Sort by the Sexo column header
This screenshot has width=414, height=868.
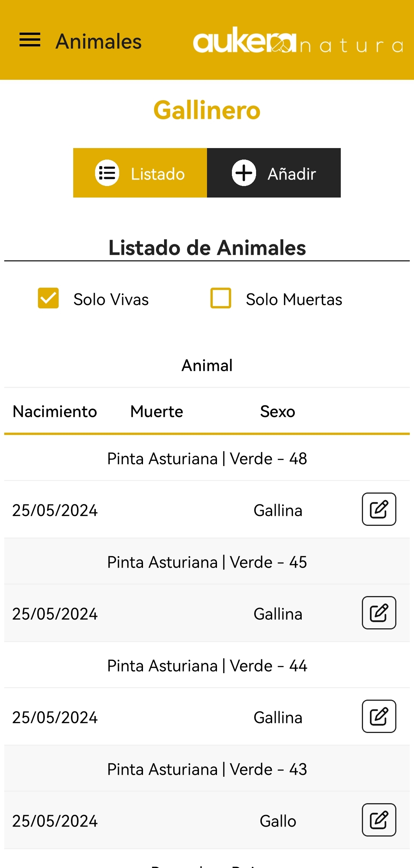(278, 412)
